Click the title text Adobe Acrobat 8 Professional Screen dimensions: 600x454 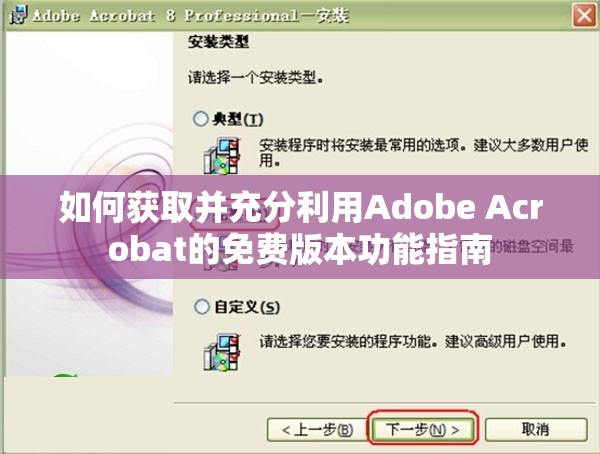click(x=165, y=16)
